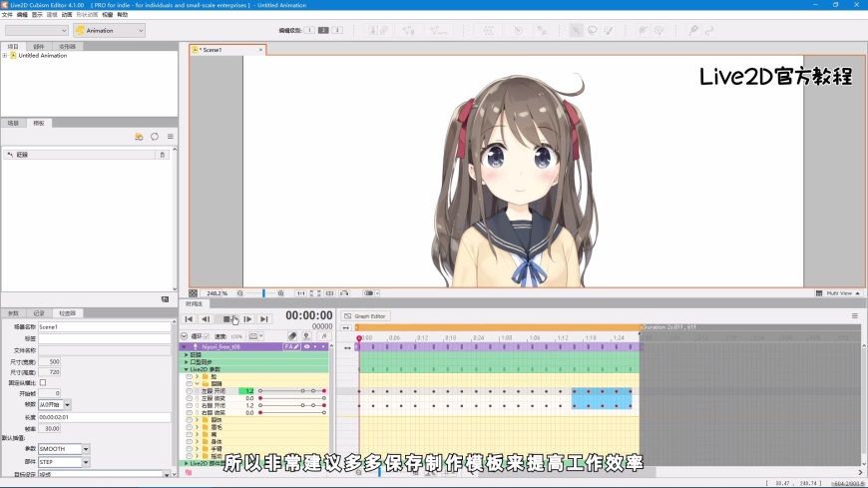The height and width of the screenshot is (488, 868).
Task: Toggle the 右眼 开闭 parameter row icon
Action: pyautogui.click(x=189, y=405)
